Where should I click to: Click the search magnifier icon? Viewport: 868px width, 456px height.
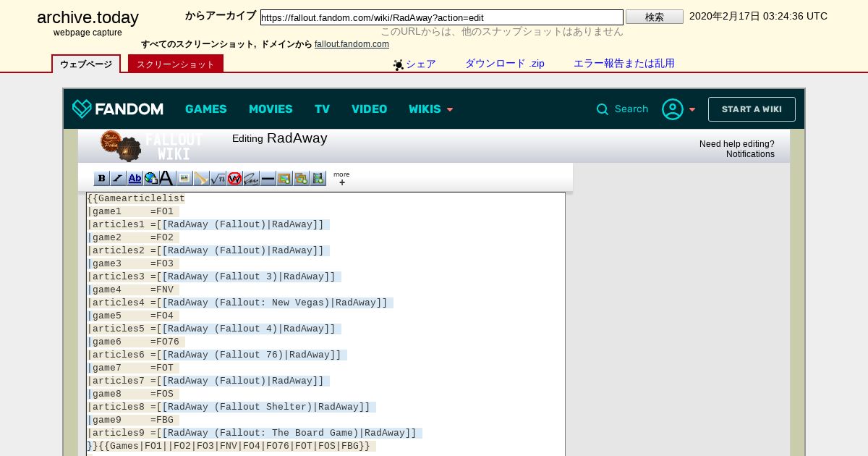coord(603,109)
